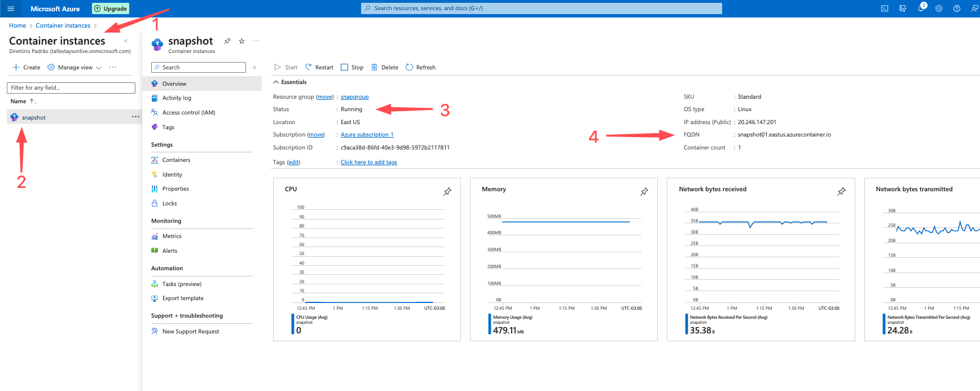
Task: Open portal settings gear icon
Action: coord(939,8)
